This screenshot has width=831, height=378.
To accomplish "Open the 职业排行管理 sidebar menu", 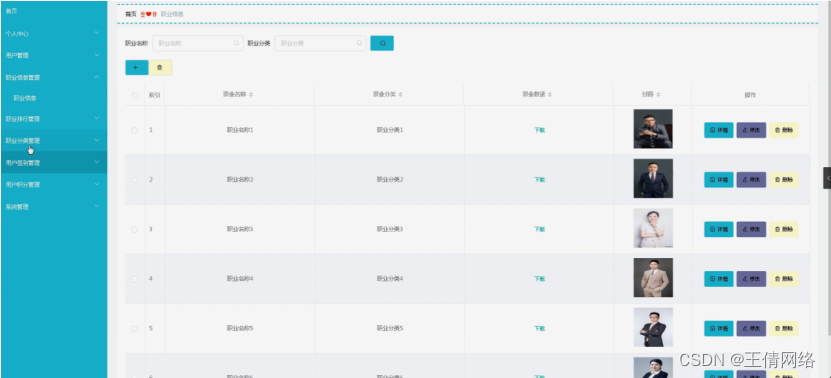I will pos(54,119).
